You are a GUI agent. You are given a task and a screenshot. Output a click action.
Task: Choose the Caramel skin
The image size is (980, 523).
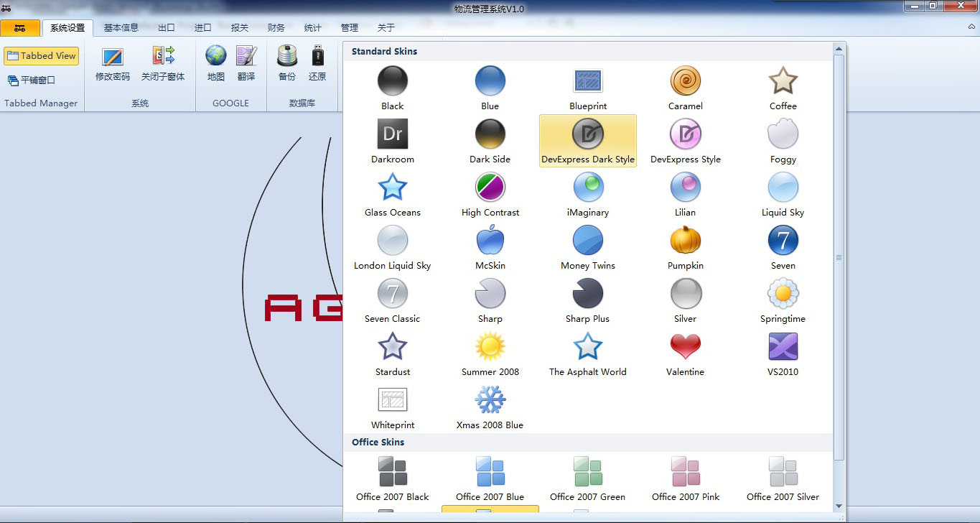tap(685, 81)
